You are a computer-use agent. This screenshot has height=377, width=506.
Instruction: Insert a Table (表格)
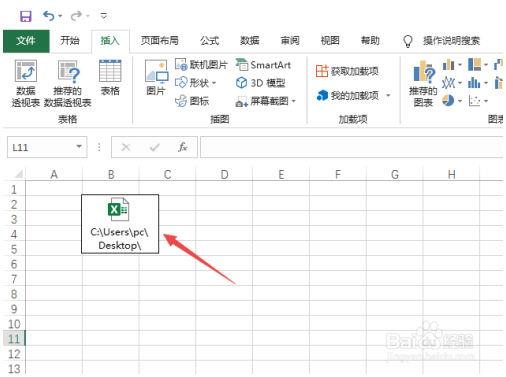110,77
